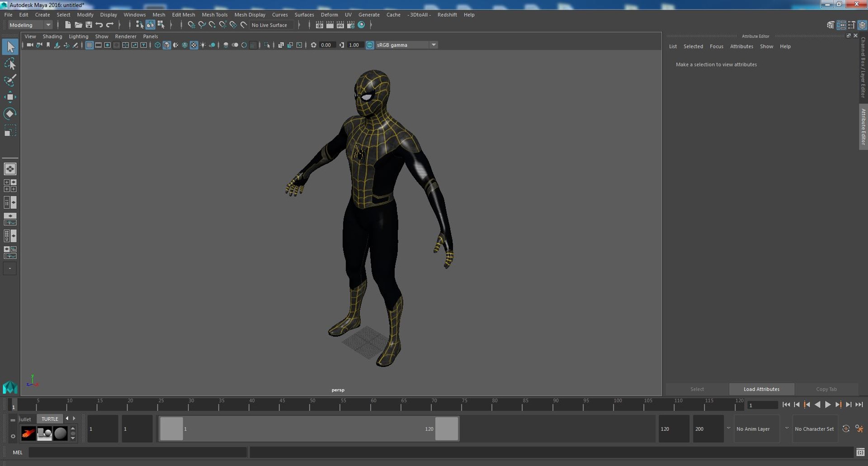Open the Modeling menu set dropdown

point(30,25)
